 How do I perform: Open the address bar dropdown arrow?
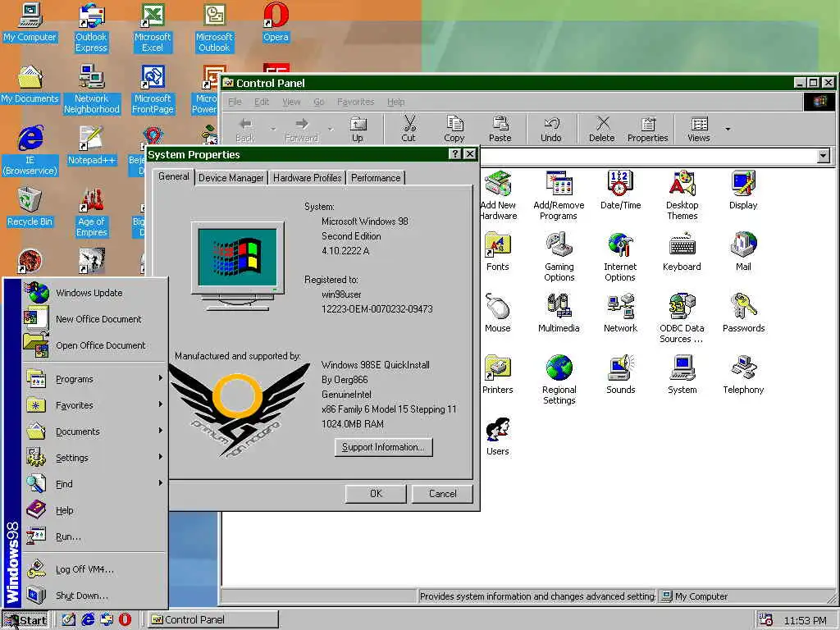[824, 156]
